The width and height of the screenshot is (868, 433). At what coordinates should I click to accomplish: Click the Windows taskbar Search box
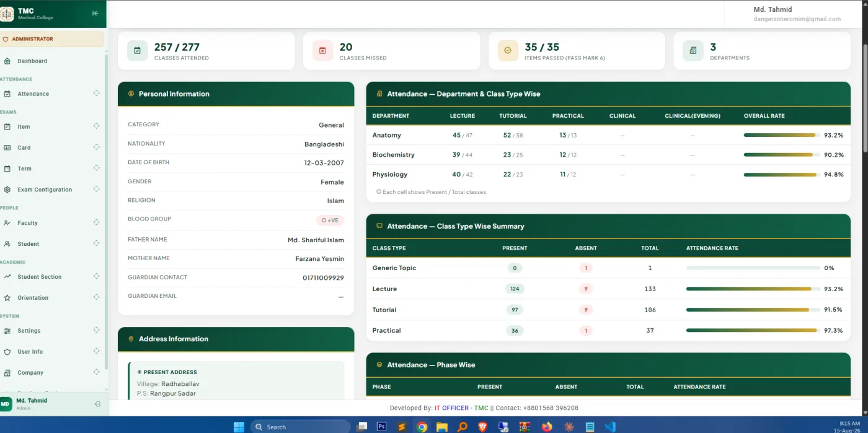pyautogui.click(x=300, y=426)
